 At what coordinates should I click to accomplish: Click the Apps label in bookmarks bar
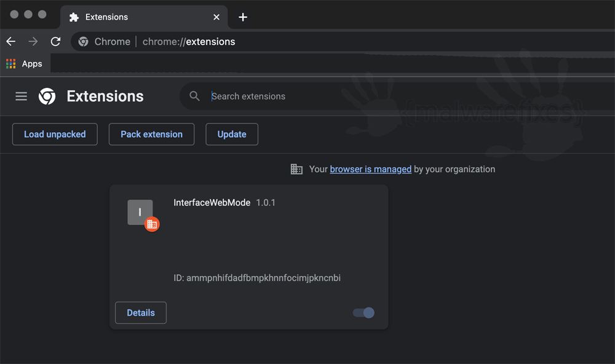point(32,64)
